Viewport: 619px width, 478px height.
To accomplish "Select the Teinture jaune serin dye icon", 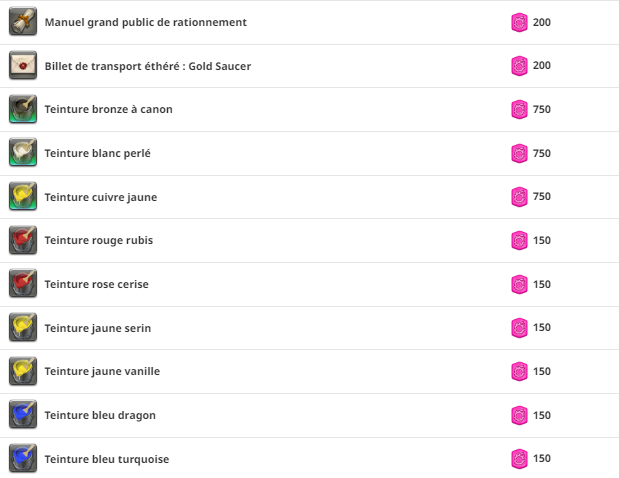I will (23, 327).
